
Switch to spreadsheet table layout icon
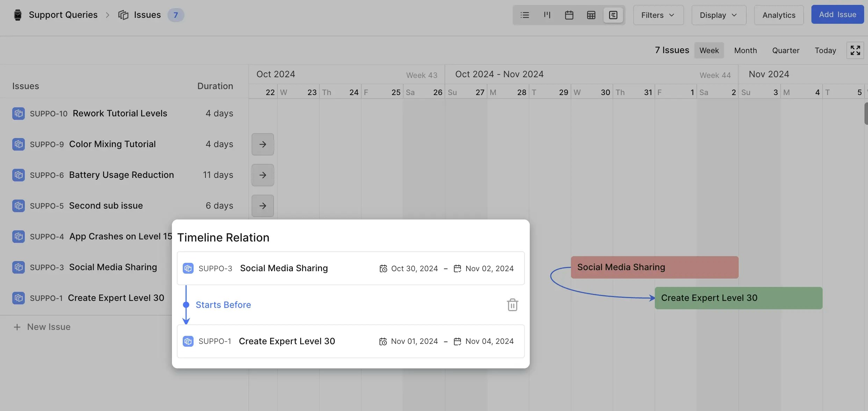[591, 15]
